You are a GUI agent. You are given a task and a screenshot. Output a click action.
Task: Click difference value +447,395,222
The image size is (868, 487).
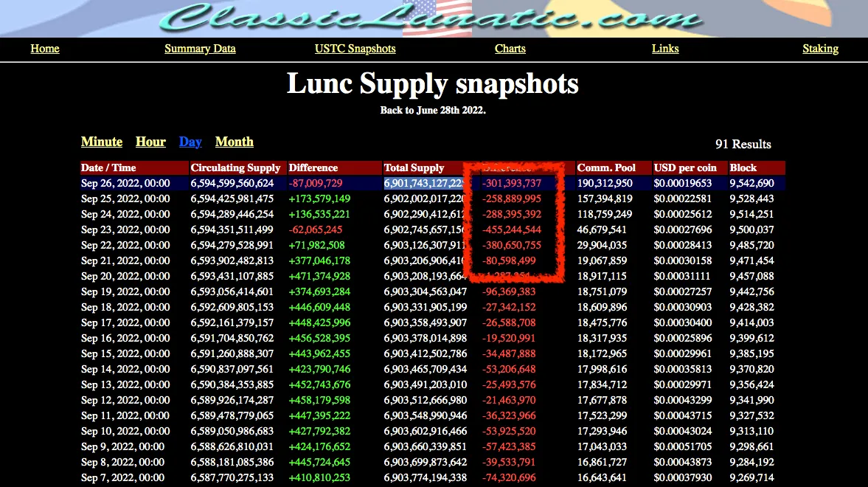coord(319,416)
